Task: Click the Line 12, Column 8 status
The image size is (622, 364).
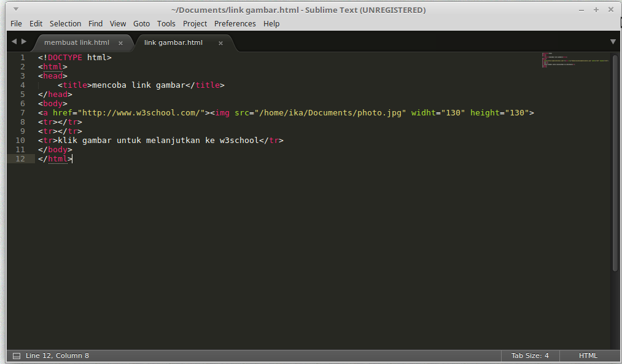Action: click(x=57, y=355)
